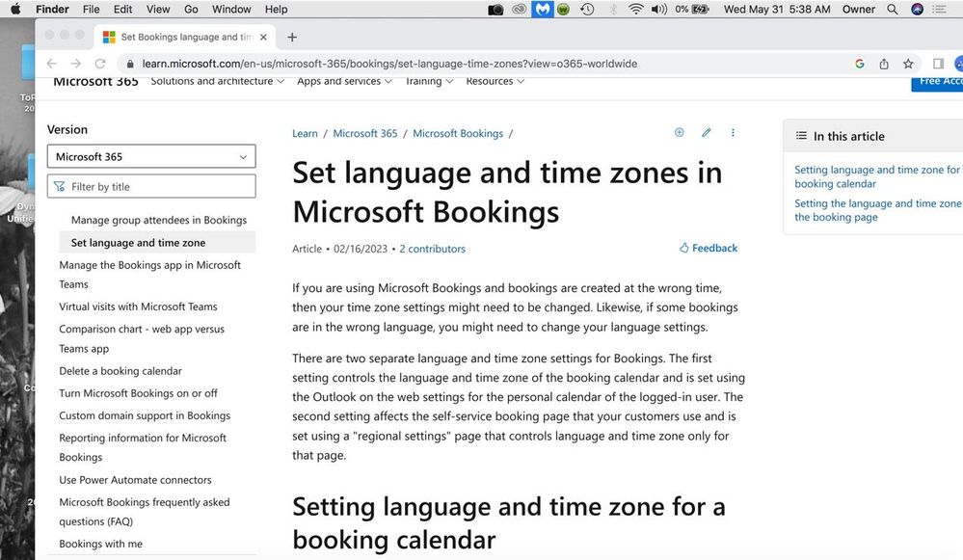Bookmark this page with the star icon
This screenshot has width=963, height=560.
908,64
